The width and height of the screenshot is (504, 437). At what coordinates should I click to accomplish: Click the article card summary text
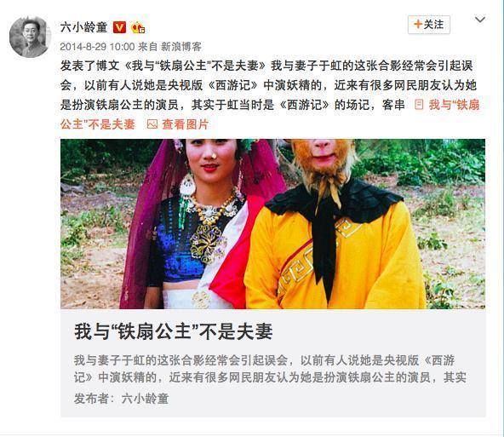tap(270, 369)
